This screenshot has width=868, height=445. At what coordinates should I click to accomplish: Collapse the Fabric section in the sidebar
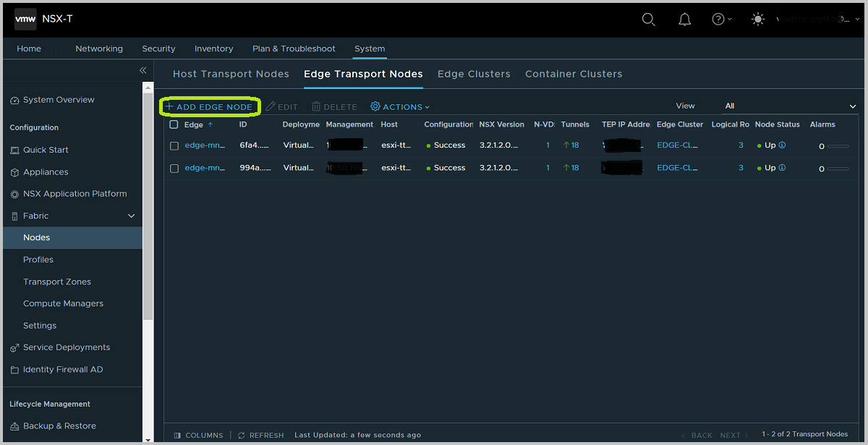pos(131,216)
